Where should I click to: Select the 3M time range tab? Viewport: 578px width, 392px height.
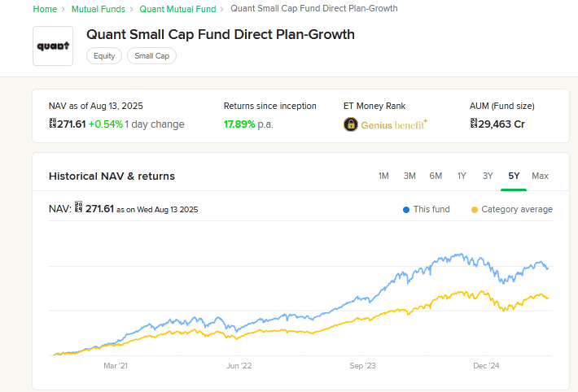click(x=409, y=176)
